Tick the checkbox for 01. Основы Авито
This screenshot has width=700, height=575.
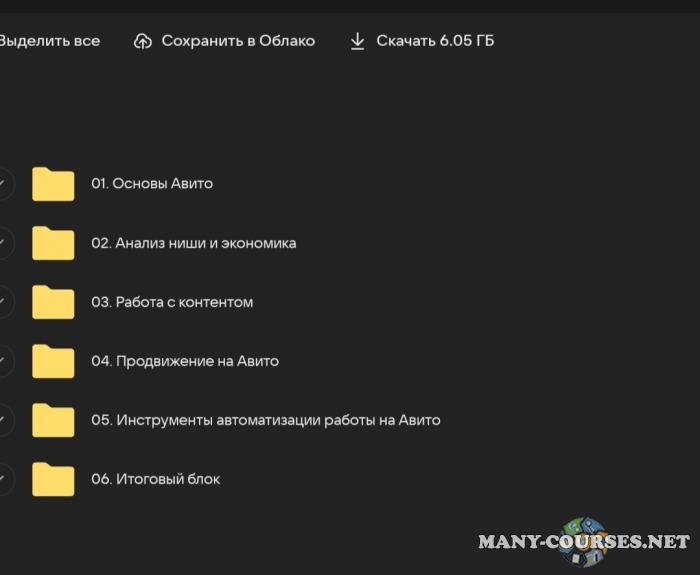4,184
